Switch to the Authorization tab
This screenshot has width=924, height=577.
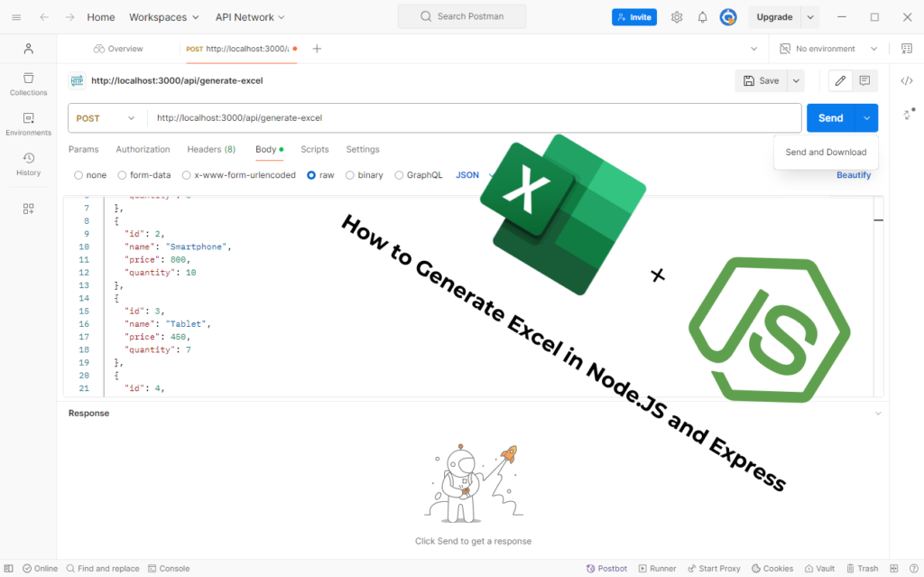click(x=143, y=149)
